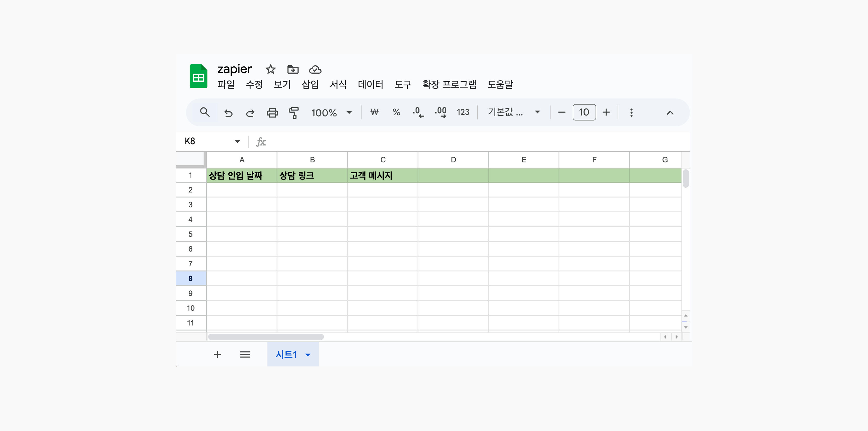Click the add new sheet plus button
Viewport: 868px width, 431px height.
click(x=217, y=354)
